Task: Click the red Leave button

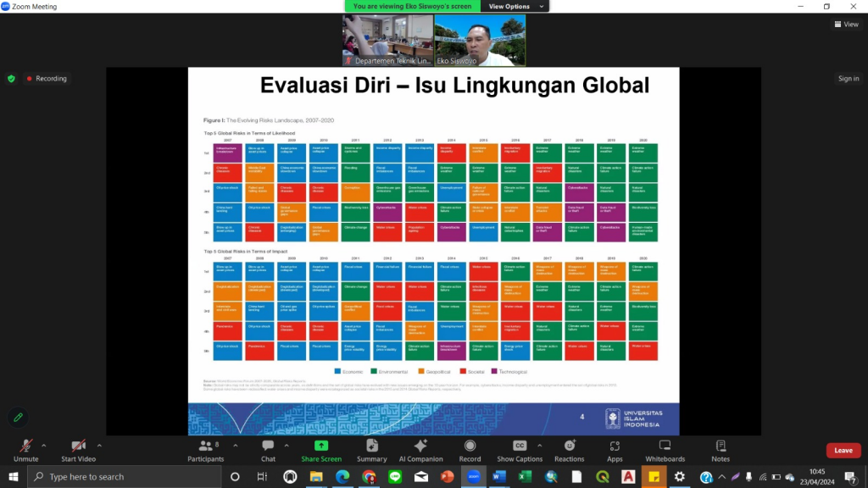Action: click(843, 450)
